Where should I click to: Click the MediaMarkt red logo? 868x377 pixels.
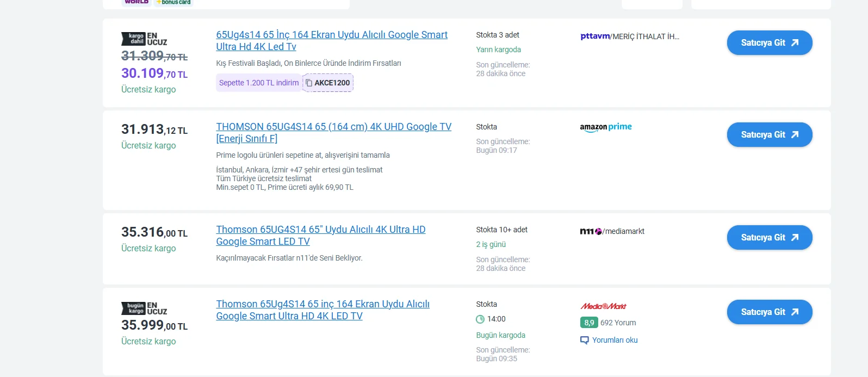(x=603, y=306)
